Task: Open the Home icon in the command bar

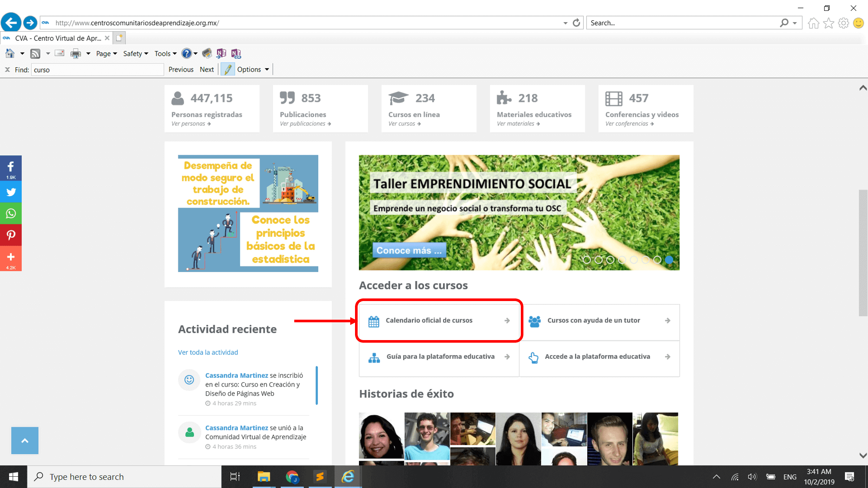Action: click(10, 53)
